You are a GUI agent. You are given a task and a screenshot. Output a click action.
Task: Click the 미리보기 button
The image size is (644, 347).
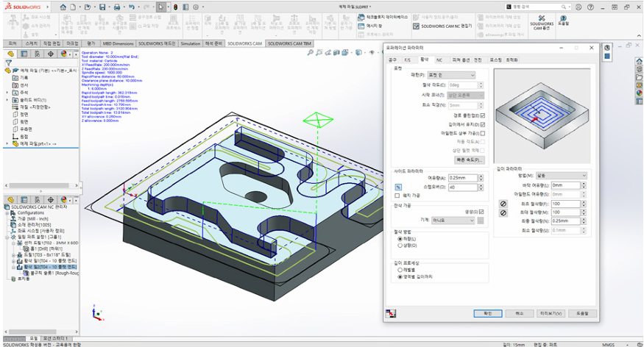click(x=551, y=313)
